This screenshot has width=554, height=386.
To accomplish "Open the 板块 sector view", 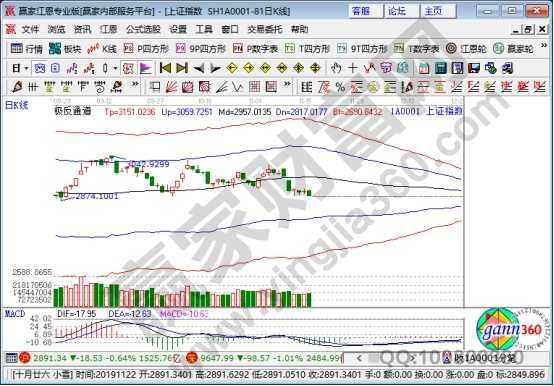I will click(65, 48).
